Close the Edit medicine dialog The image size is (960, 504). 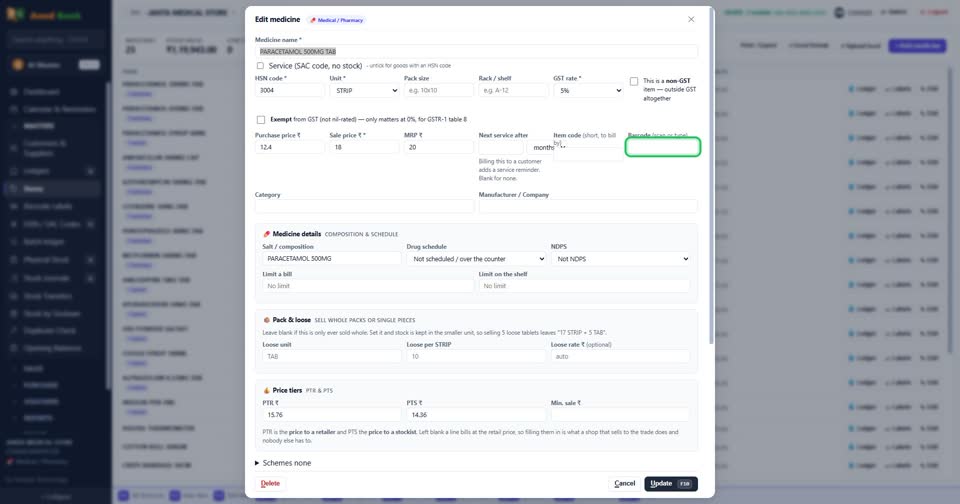(691, 20)
